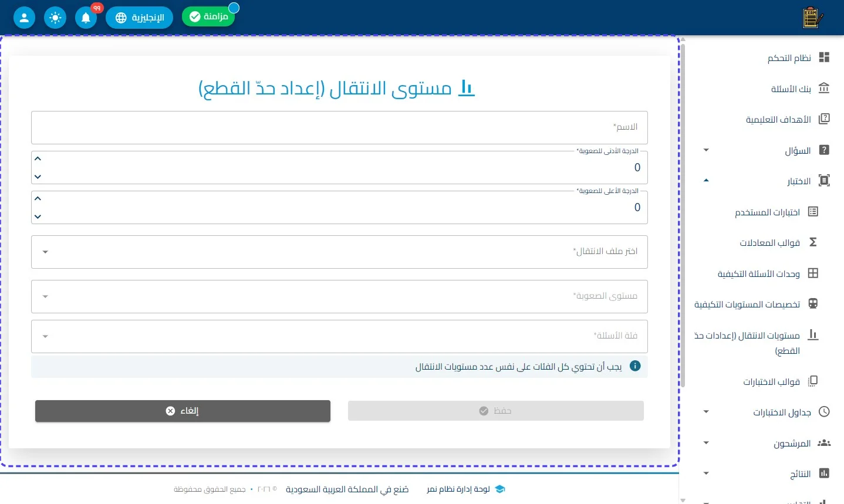Click the الاسم name input field
The height and width of the screenshot is (504, 844).
coord(339,127)
